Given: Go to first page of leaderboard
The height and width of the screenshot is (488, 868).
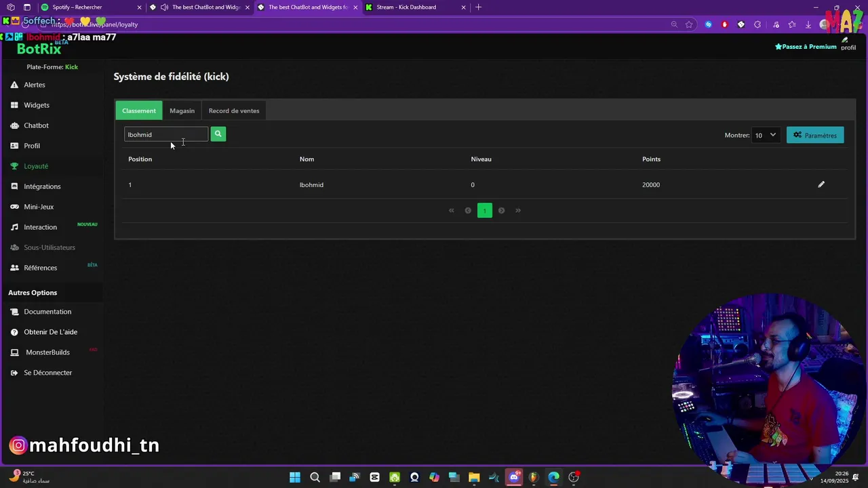Looking at the screenshot, I should [452, 210].
